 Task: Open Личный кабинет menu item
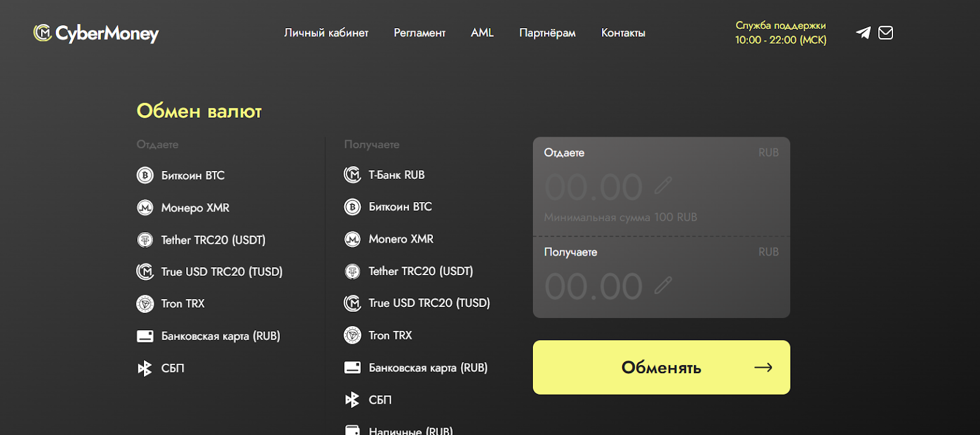326,32
